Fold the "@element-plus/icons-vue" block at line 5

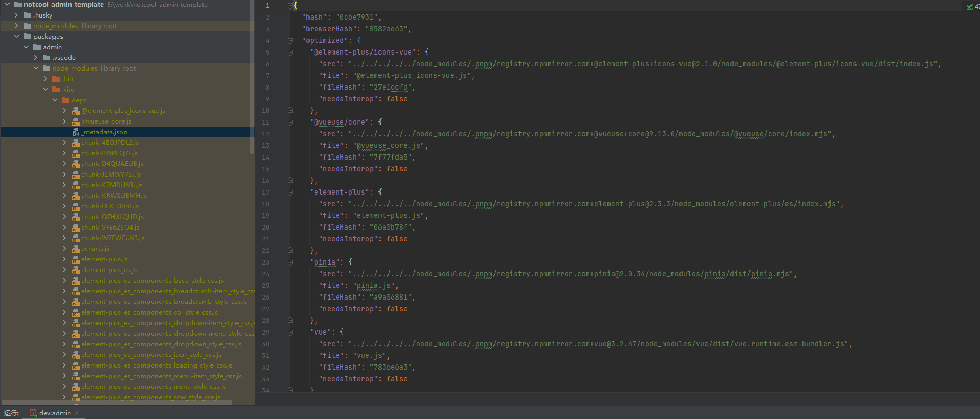(x=290, y=52)
